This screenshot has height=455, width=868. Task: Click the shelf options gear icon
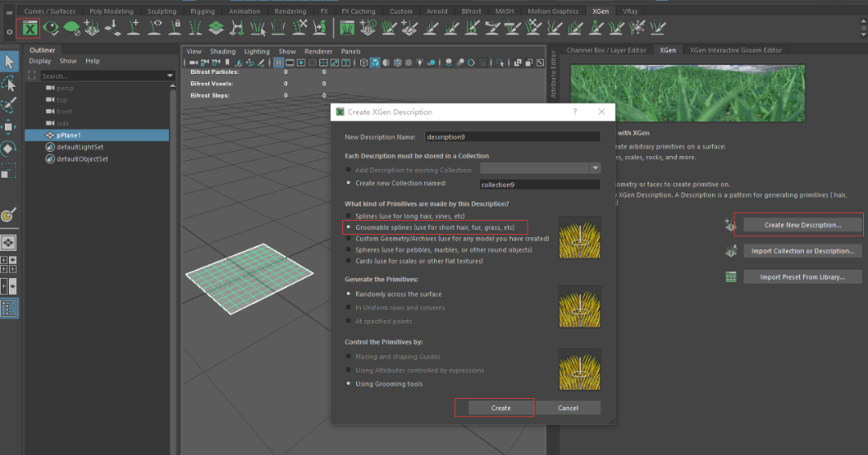pos(10,32)
